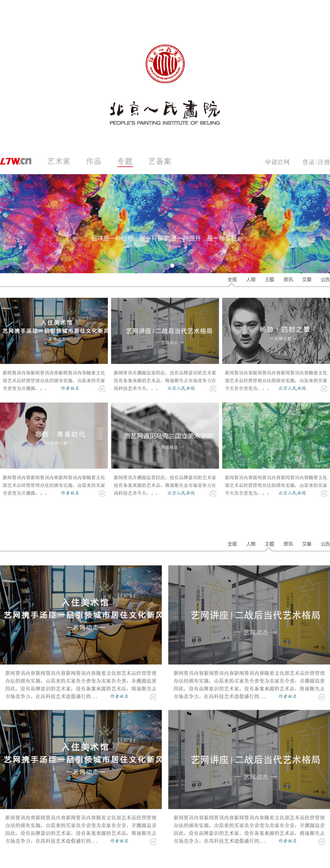Open the 艺术家 navigation item
The image size is (330, 868).
click(59, 161)
